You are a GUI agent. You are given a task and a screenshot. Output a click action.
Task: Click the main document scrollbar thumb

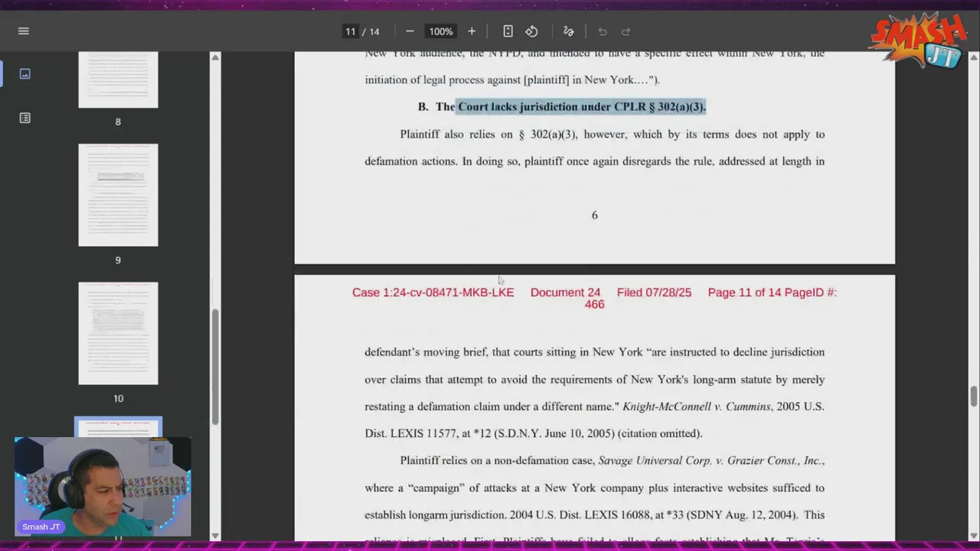pyautogui.click(x=974, y=397)
